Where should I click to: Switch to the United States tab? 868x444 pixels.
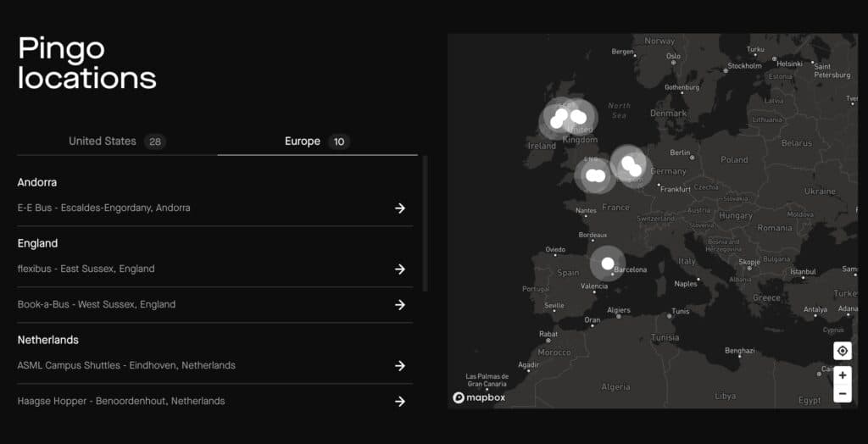point(117,142)
